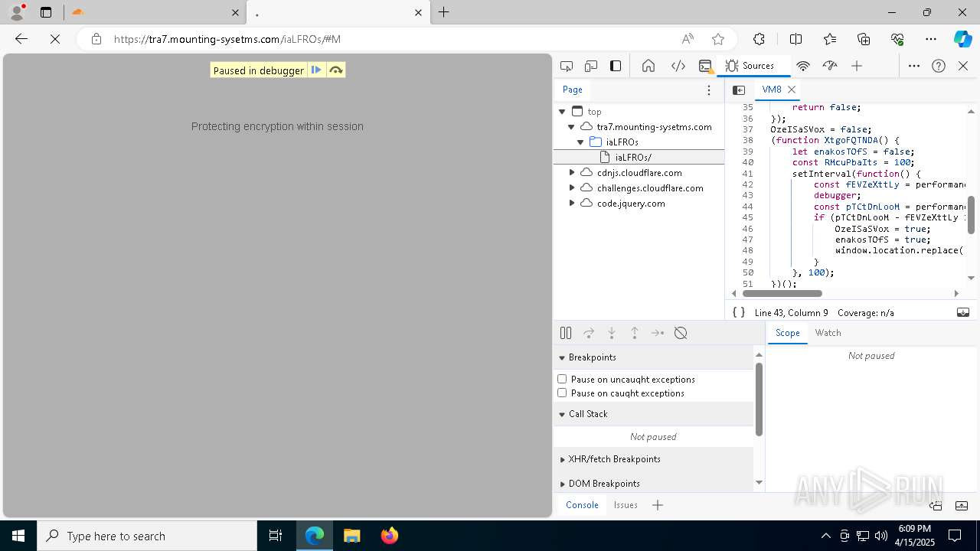Enable pause on uncaught exceptions
Viewport: 980px width, 551px height.
click(562, 379)
